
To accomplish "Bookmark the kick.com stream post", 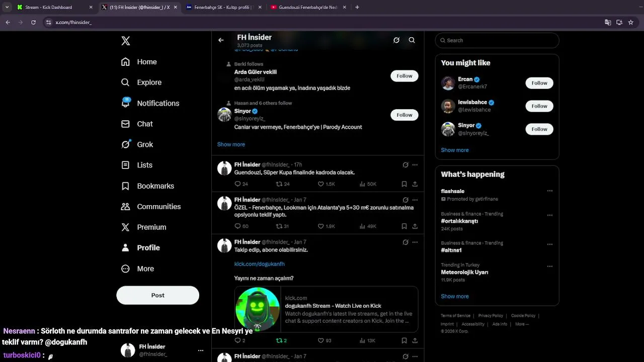I will click(x=404, y=340).
